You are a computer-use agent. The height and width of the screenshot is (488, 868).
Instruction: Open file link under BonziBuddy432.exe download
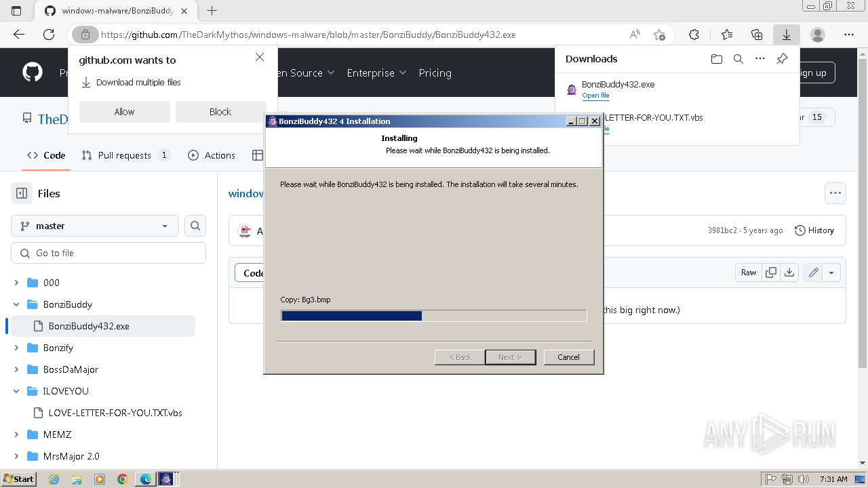tap(595, 96)
